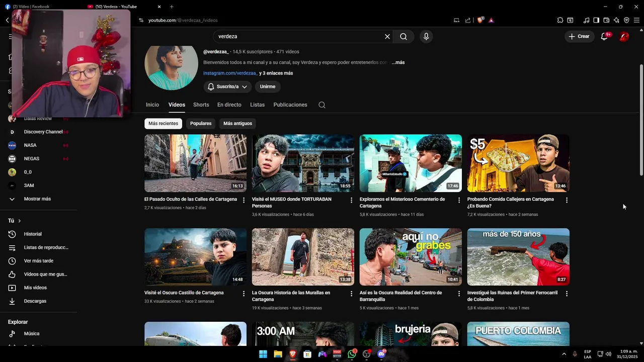Open Así es la Oscura Realidad thumbnail

pyautogui.click(x=411, y=257)
